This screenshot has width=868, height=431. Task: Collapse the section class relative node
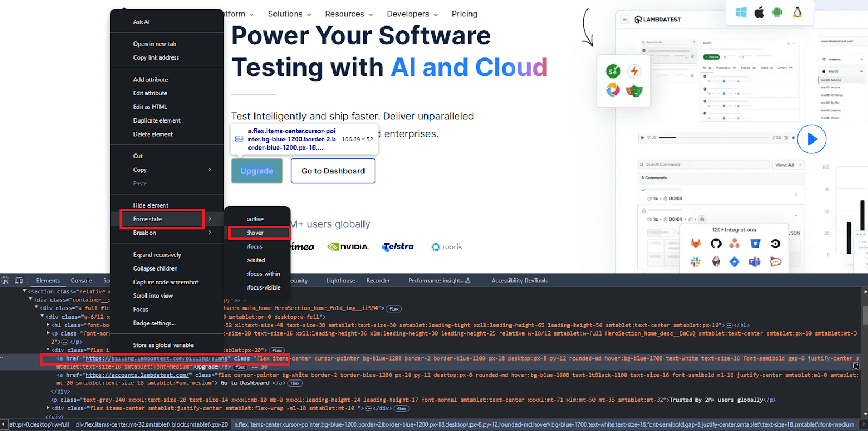click(24, 291)
